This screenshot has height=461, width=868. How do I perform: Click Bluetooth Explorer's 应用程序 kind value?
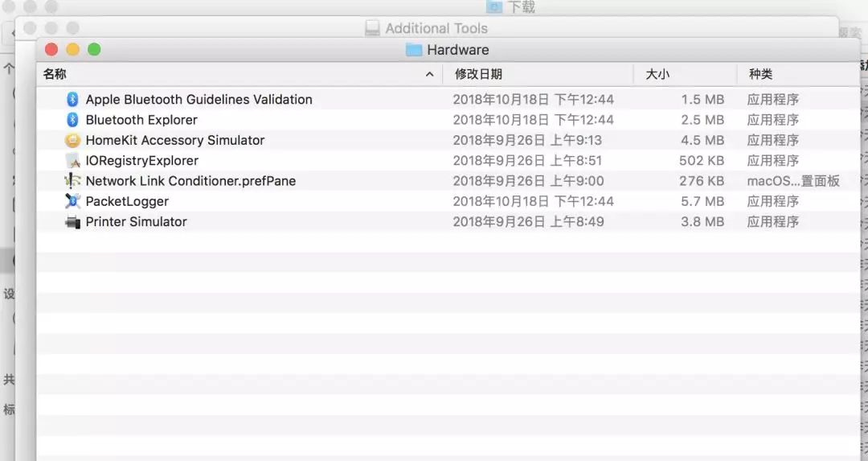[773, 120]
